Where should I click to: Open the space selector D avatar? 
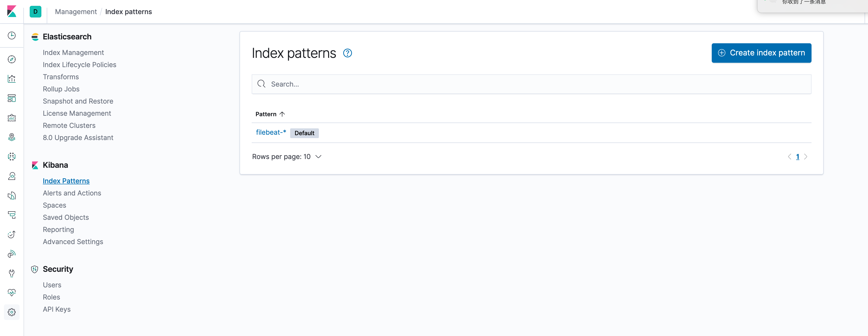coord(35,12)
